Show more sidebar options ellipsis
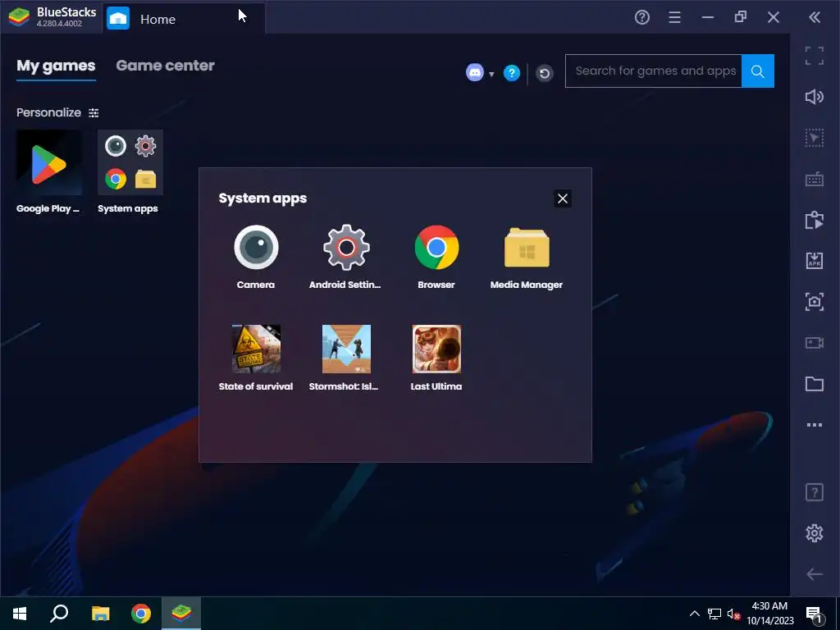The width and height of the screenshot is (840, 630). 815,425
